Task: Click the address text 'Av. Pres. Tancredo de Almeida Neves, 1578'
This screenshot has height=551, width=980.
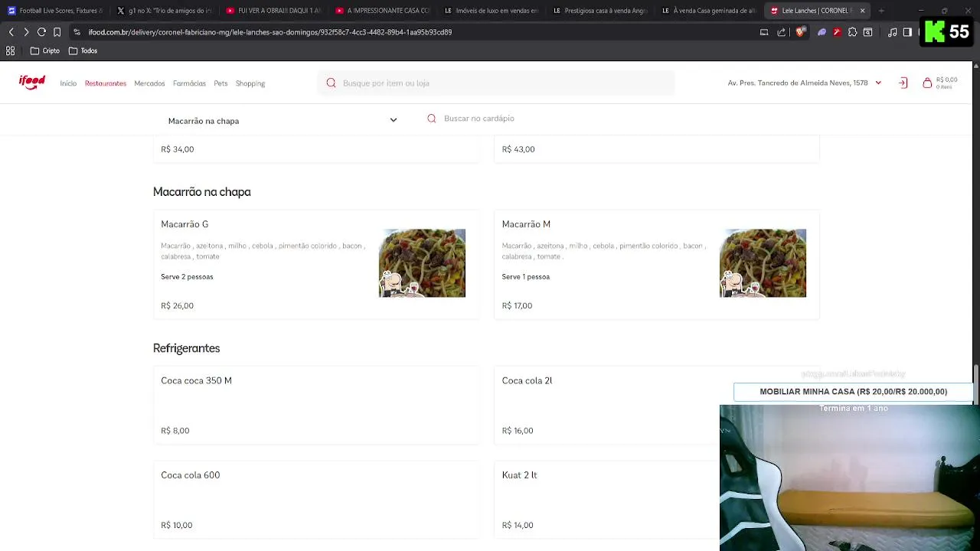Action: [798, 83]
